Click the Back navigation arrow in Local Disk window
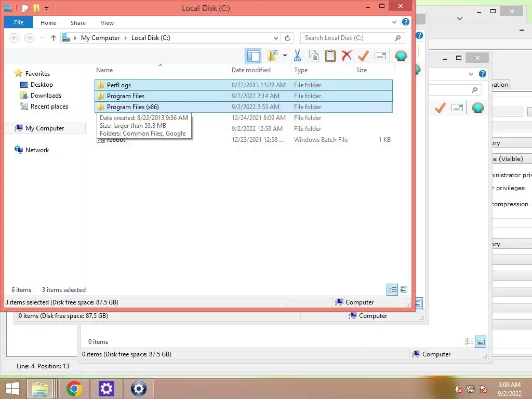This screenshot has width=532, height=399. point(14,38)
